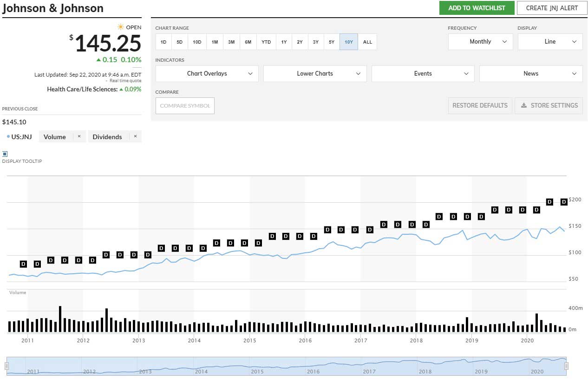Screen dimensions: 588x379
Task: Set chart range to 5Y
Action: [x=332, y=42]
